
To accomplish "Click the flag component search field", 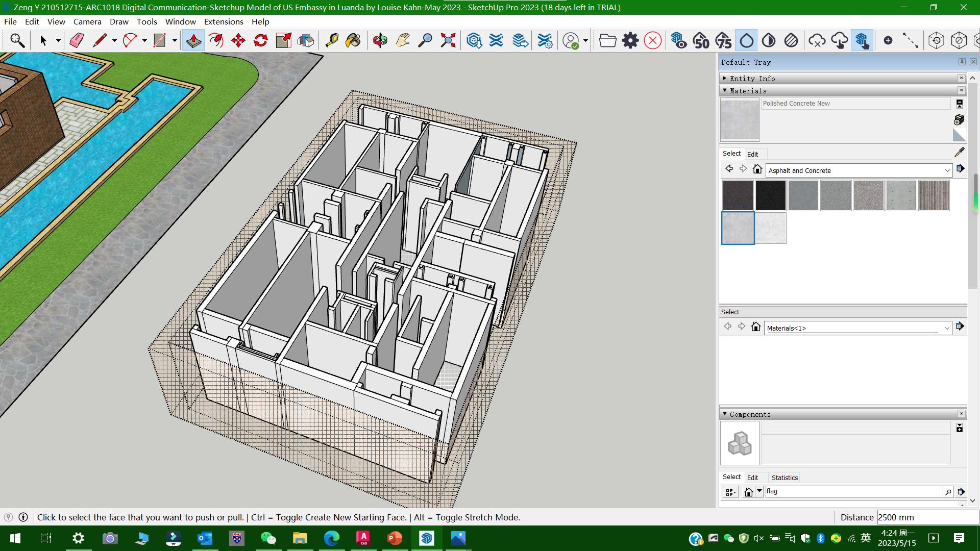I will [852, 491].
